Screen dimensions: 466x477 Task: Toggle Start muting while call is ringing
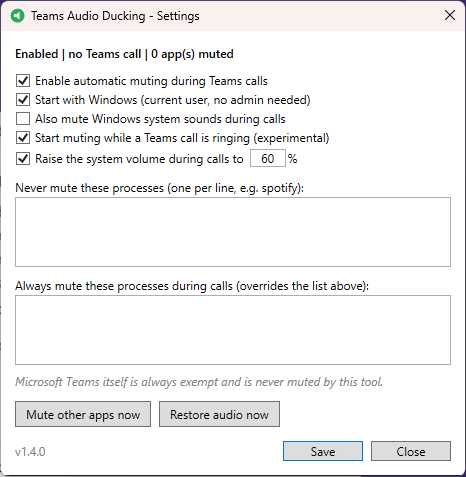[x=23, y=138]
